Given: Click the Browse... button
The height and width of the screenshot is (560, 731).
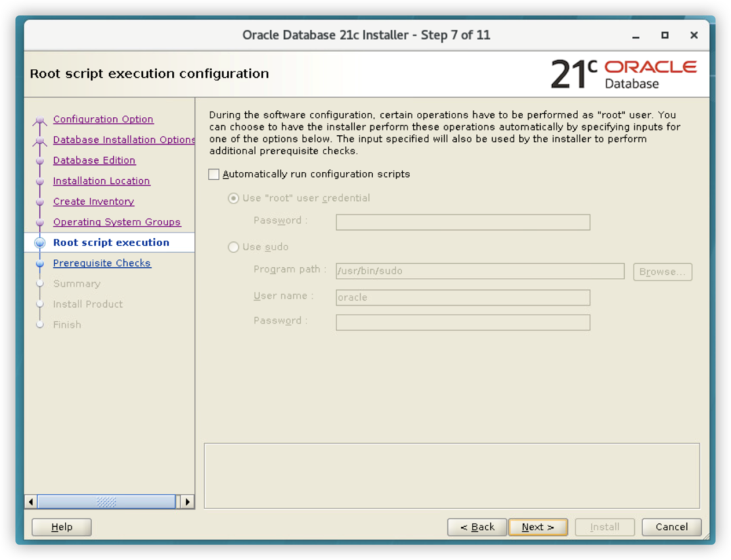Looking at the screenshot, I should tap(663, 272).
